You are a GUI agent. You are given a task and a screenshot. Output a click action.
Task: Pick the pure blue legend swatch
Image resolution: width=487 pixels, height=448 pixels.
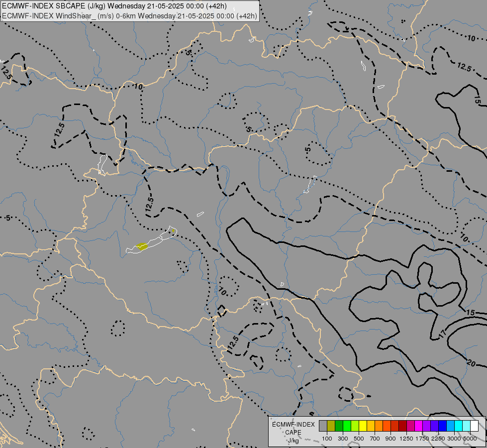442,426
